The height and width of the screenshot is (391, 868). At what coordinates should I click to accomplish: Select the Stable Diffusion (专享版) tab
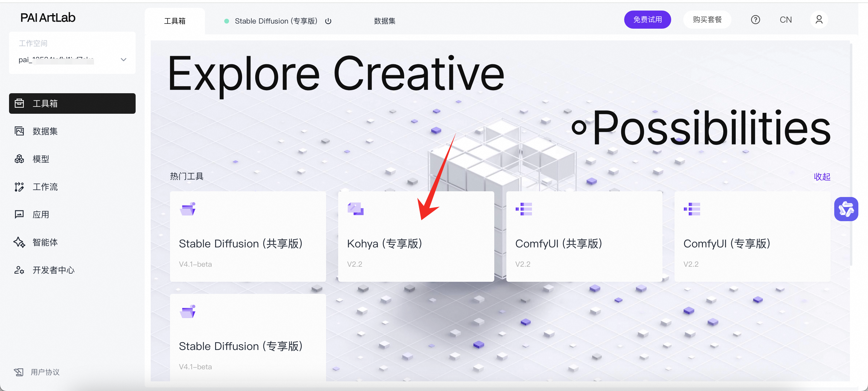276,21
